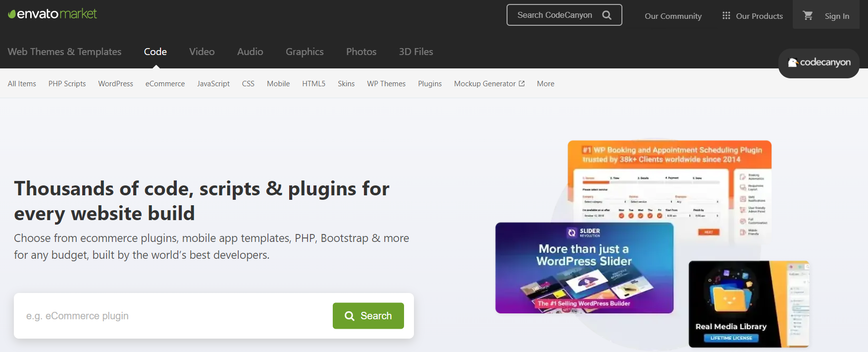Open Skins category
Image resolution: width=868 pixels, height=352 pixels.
click(346, 83)
